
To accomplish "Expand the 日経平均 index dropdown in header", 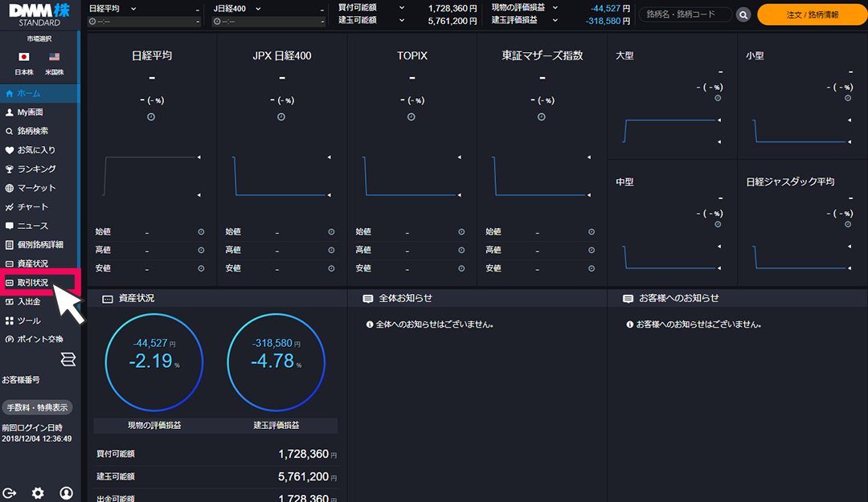I will coord(133,8).
